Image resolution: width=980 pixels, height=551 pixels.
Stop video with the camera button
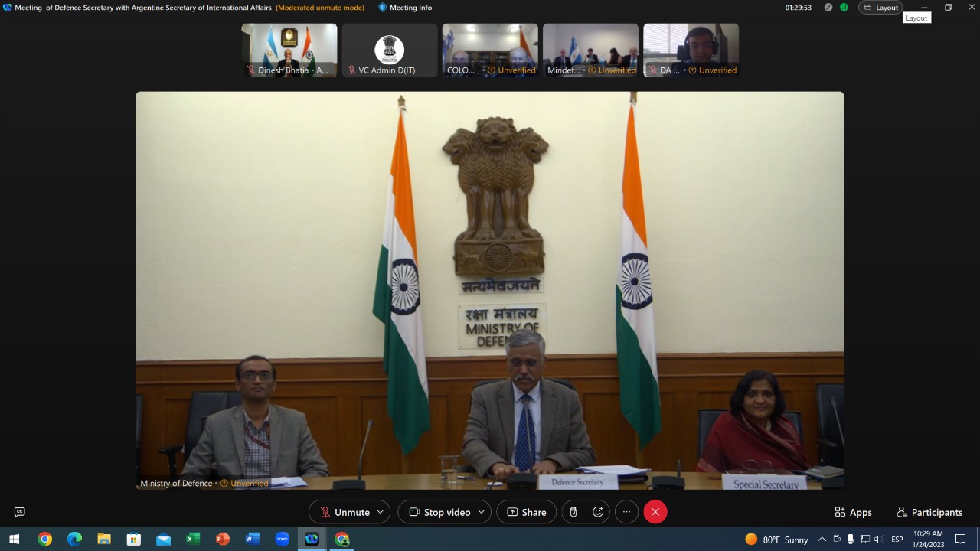[x=439, y=512]
